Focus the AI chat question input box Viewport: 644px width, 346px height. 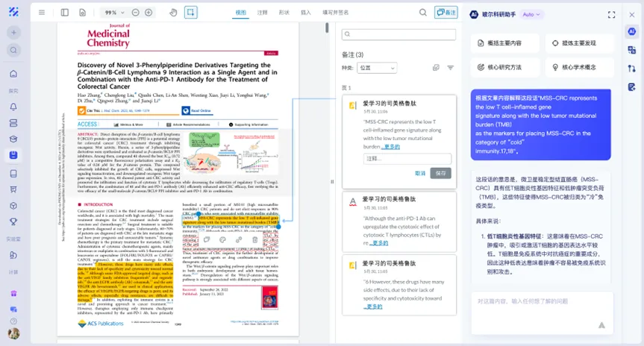click(543, 313)
